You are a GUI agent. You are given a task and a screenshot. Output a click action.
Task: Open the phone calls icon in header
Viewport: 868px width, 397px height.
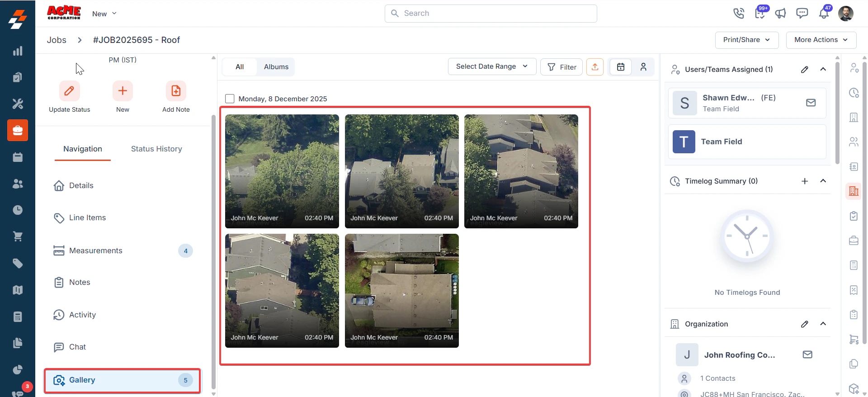pos(739,13)
